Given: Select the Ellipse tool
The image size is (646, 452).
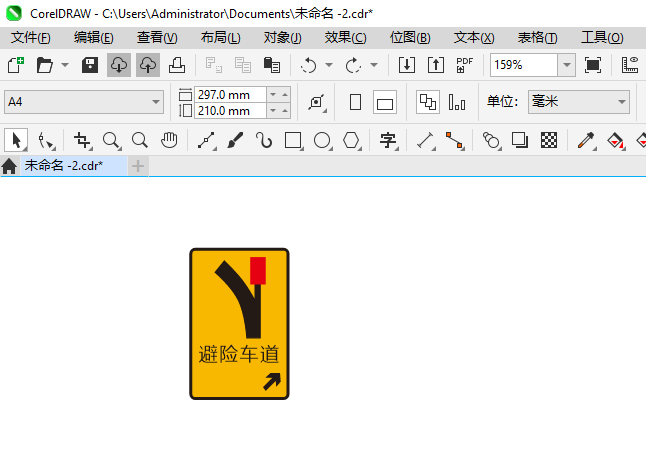Looking at the screenshot, I should click(323, 140).
